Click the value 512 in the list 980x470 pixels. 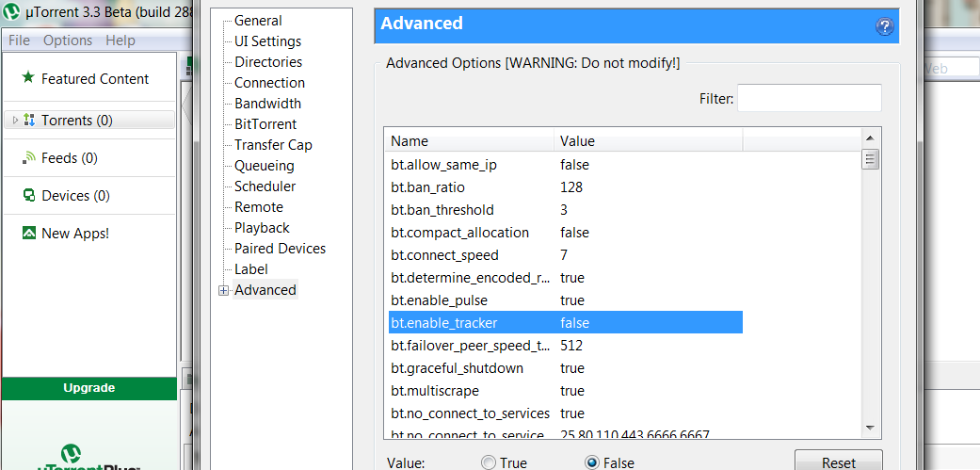click(x=571, y=345)
